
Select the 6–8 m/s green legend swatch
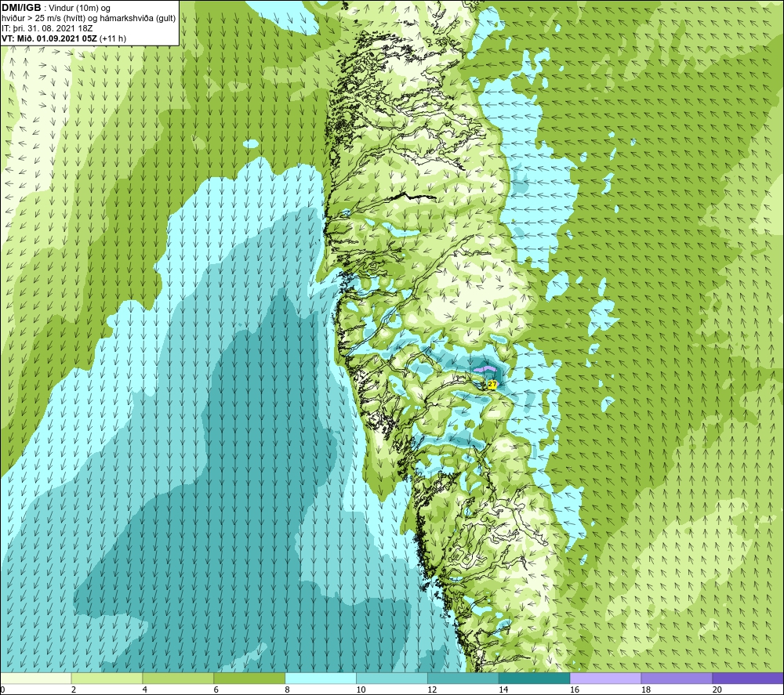tap(249, 678)
